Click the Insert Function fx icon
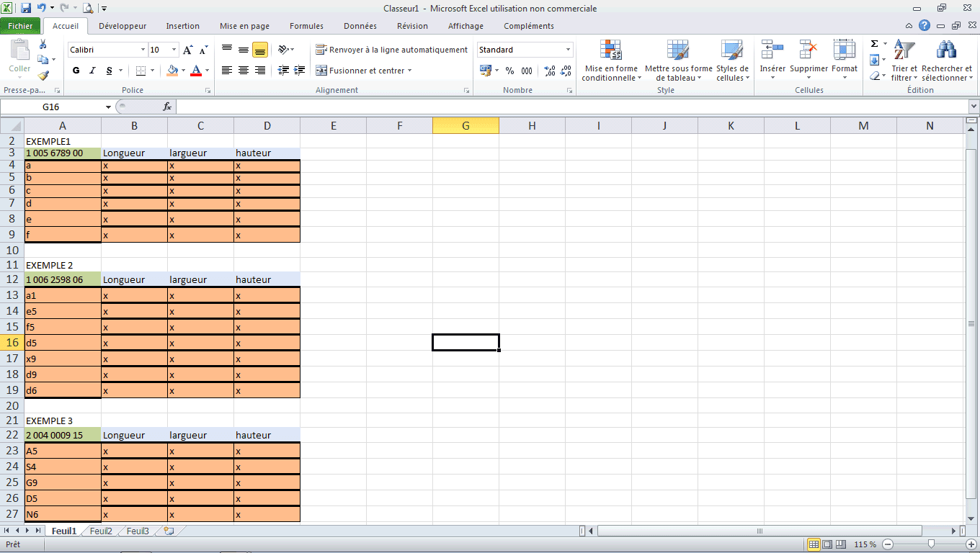Screen dimensions: 980x553 pyautogui.click(x=167, y=107)
